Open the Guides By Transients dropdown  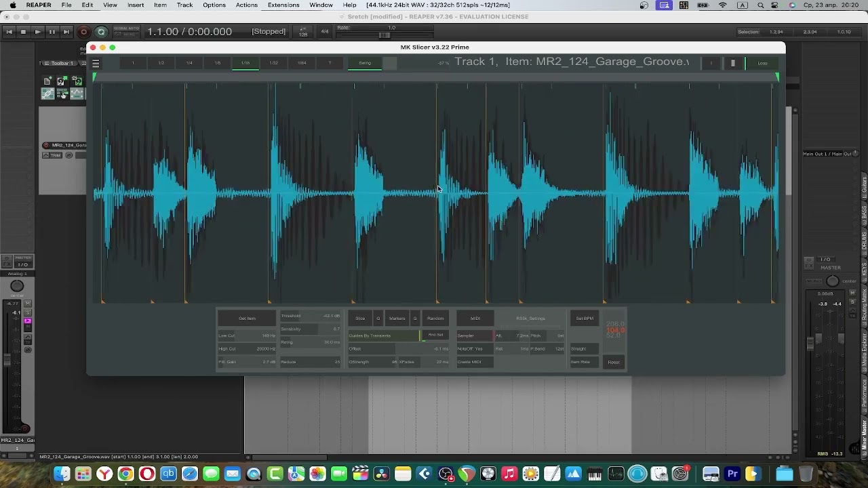pos(384,335)
